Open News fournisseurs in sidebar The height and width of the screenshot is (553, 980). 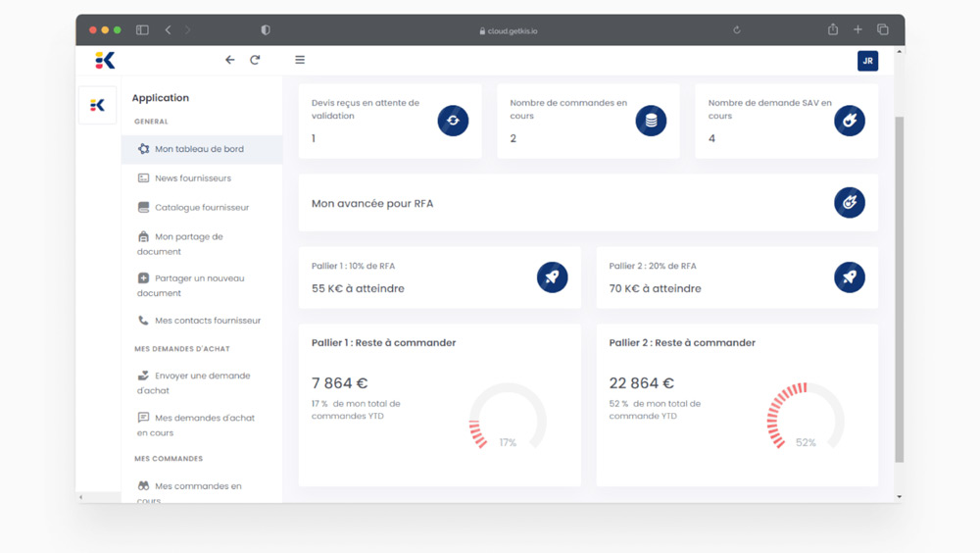coord(192,178)
